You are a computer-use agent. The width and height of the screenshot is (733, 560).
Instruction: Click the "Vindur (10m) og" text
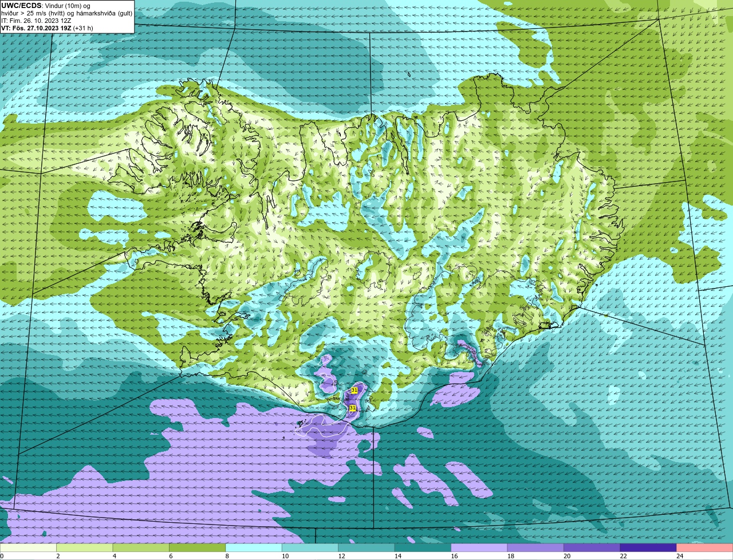[68, 6]
